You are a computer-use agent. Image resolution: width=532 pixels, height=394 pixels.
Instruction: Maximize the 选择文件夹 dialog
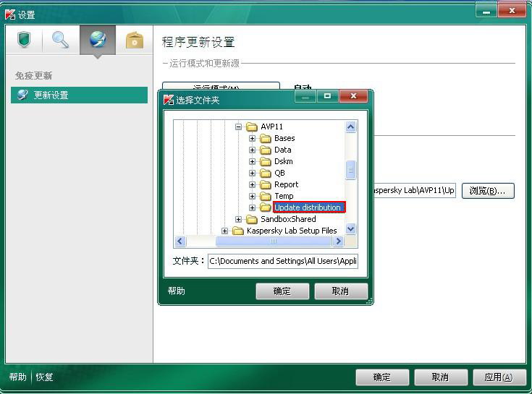(x=327, y=96)
